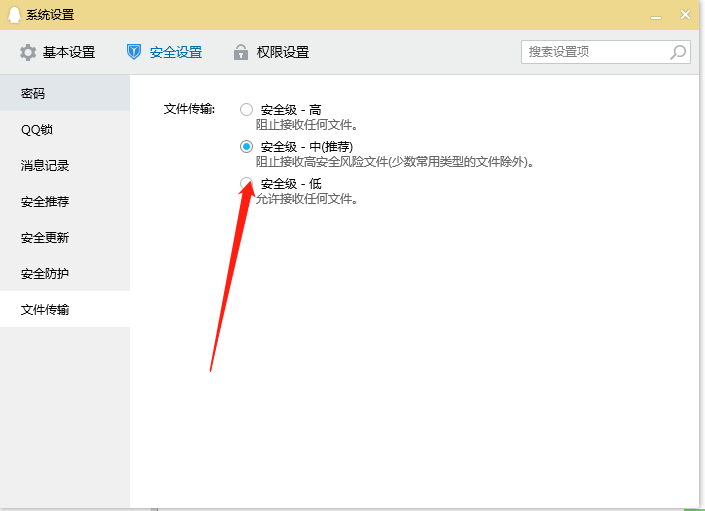Select 密码 in the sidebar
Image resolution: width=705 pixels, height=511 pixels.
(x=65, y=93)
